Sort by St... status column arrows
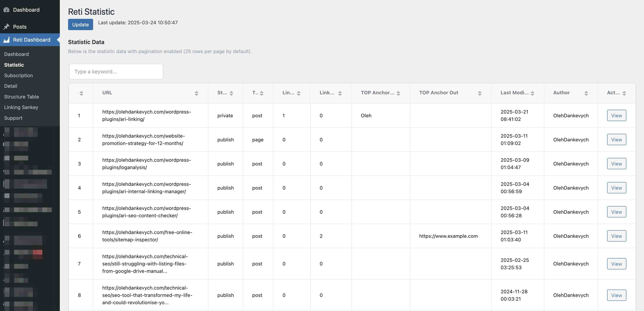Viewport: 644px width, 311px height. (231, 93)
